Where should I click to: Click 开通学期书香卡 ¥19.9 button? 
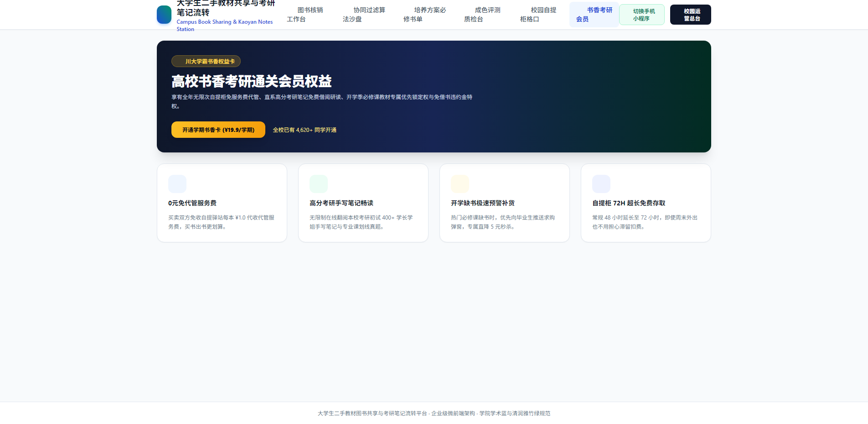pos(218,130)
